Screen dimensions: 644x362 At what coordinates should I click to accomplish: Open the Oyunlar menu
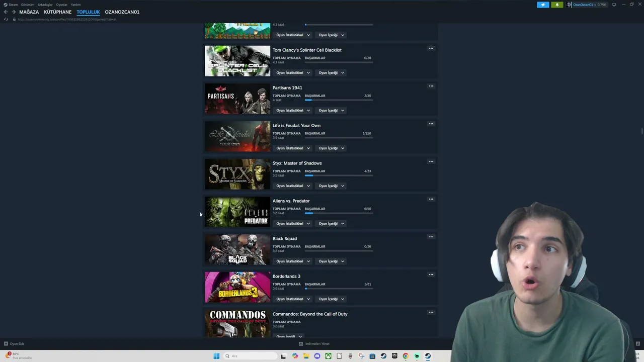tap(62, 5)
